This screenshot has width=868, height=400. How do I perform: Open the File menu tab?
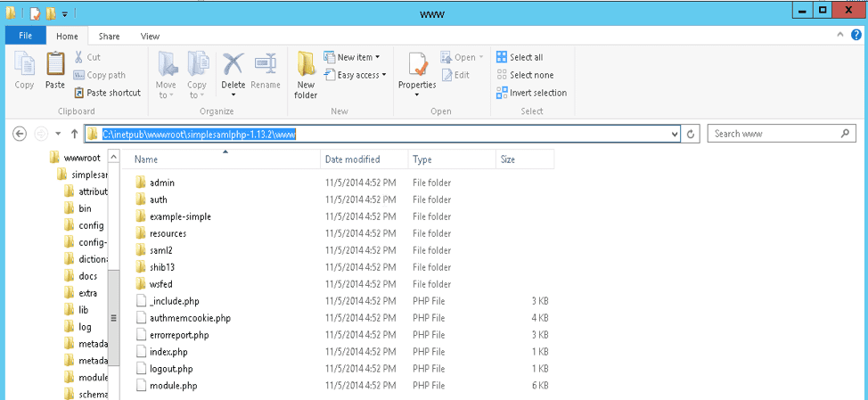(x=25, y=36)
